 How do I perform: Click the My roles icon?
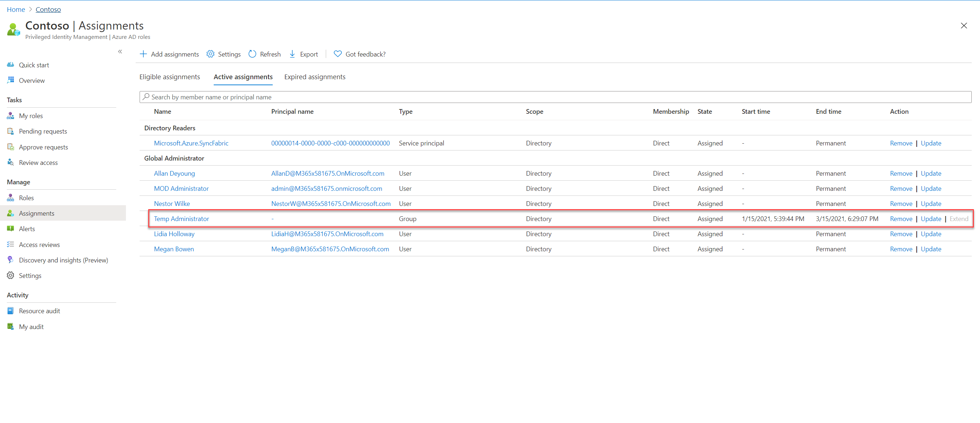[x=11, y=115]
